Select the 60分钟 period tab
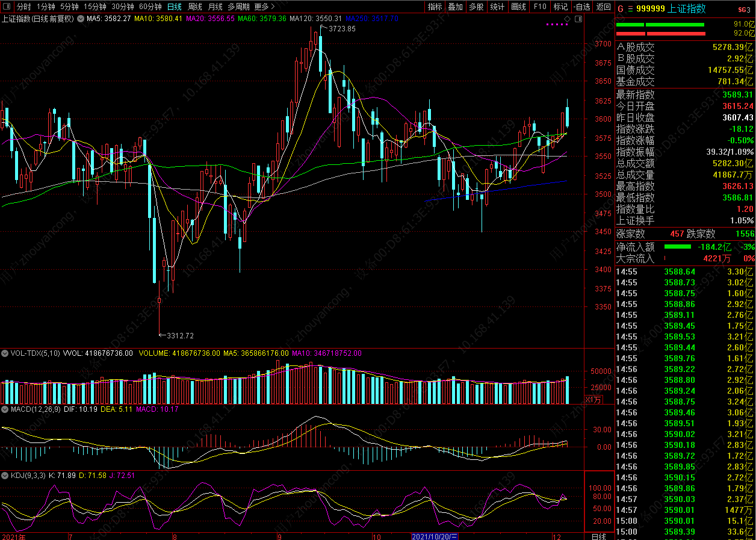The height and width of the screenshot is (540, 756). pos(150,7)
